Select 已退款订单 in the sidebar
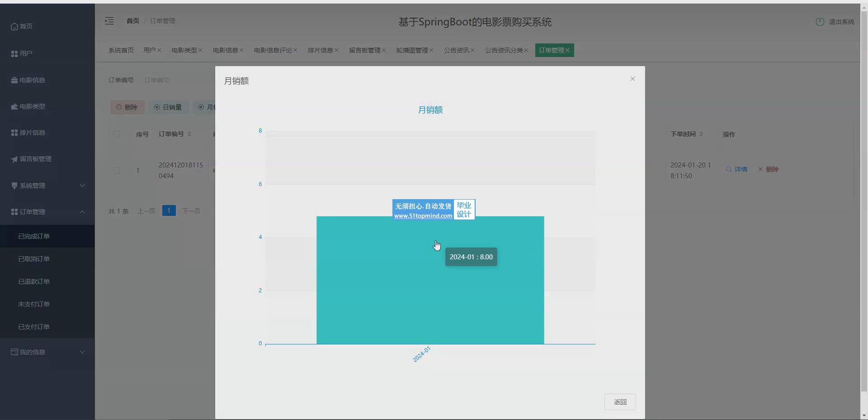Image resolution: width=868 pixels, height=420 pixels. [x=47, y=282]
